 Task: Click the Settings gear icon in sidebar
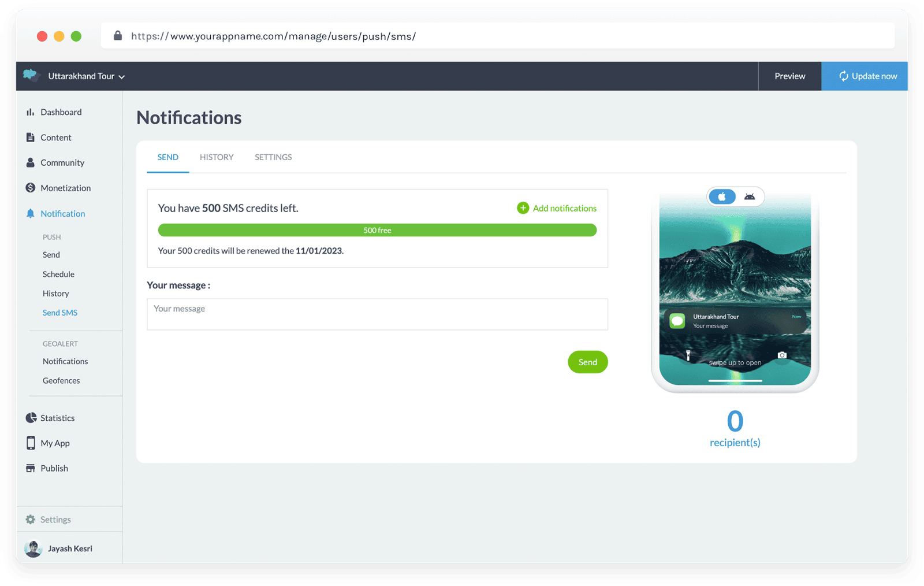pos(30,520)
